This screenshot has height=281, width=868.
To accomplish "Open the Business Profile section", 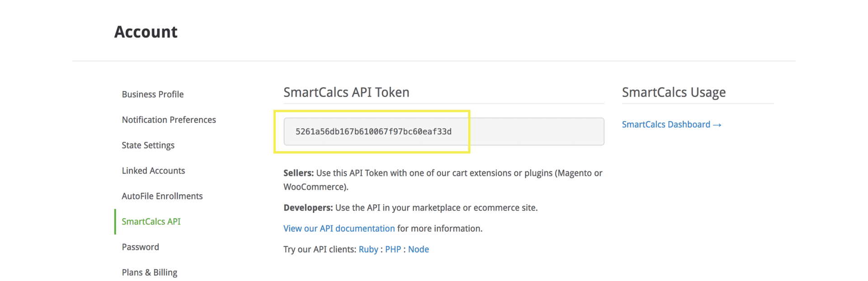I will tap(152, 94).
